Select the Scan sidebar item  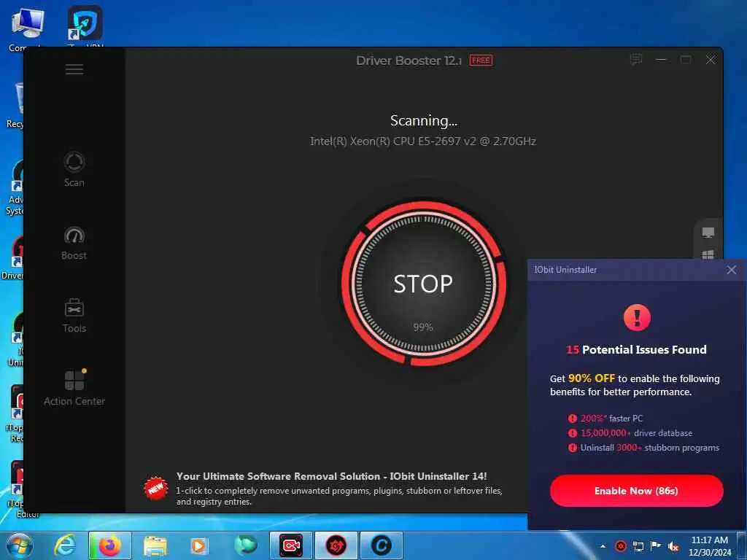(74, 169)
